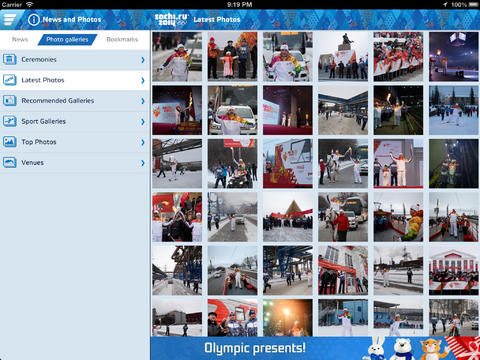Tap the sochi.ru 2014 logo

[x=171, y=19]
